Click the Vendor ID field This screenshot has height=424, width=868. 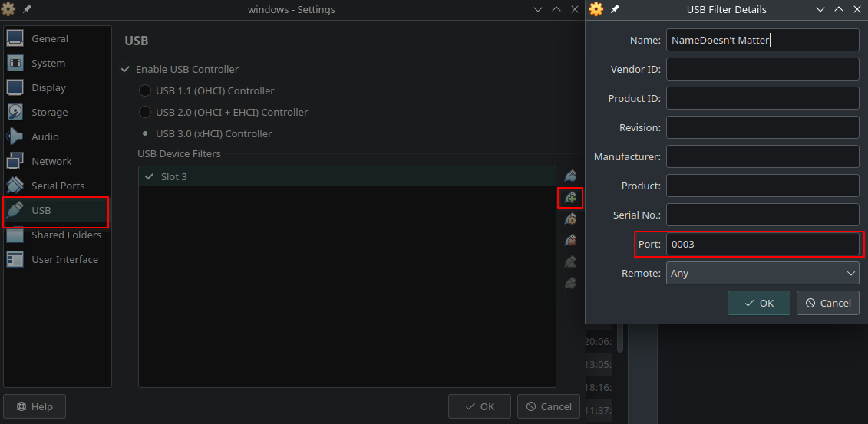click(762, 69)
